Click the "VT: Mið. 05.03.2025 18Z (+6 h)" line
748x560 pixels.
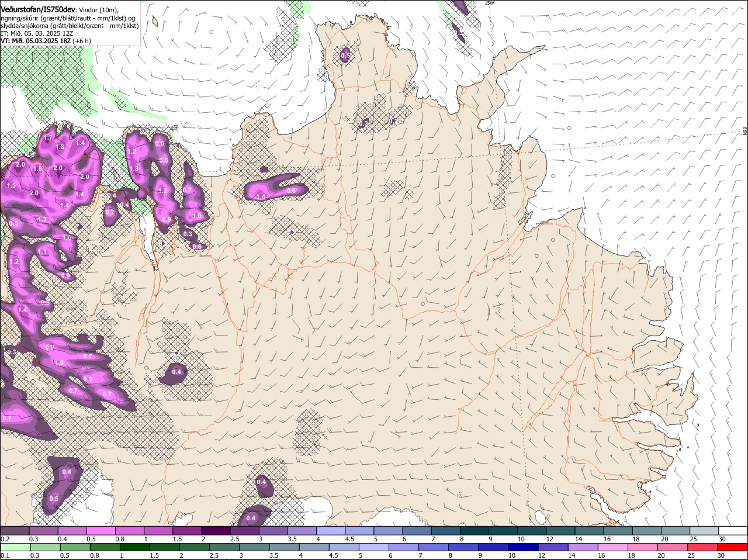pyautogui.click(x=46, y=41)
